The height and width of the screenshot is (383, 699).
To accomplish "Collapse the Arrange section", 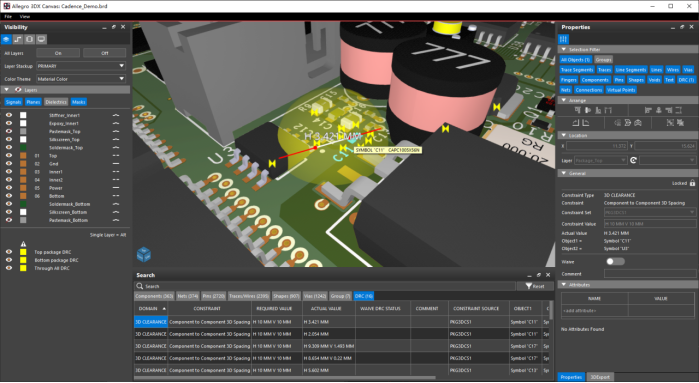I will [564, 100].
